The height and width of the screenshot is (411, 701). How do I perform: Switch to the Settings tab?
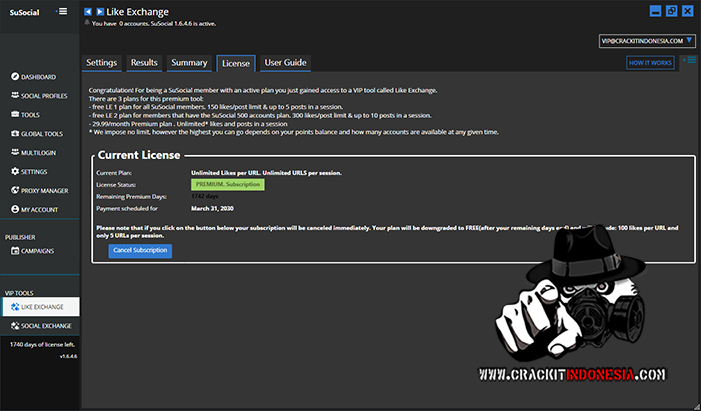click(x=102, y=62)
